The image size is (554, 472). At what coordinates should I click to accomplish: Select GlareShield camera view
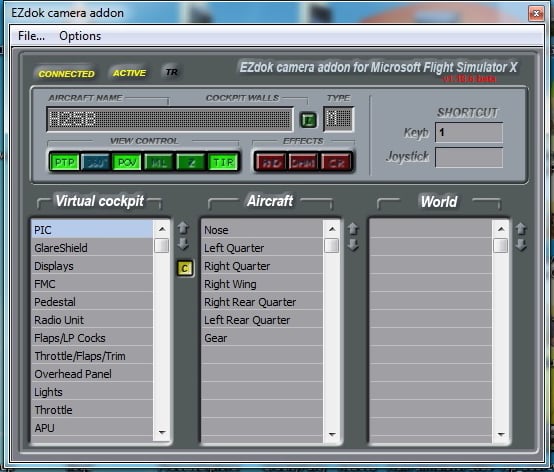click(92, 248)
